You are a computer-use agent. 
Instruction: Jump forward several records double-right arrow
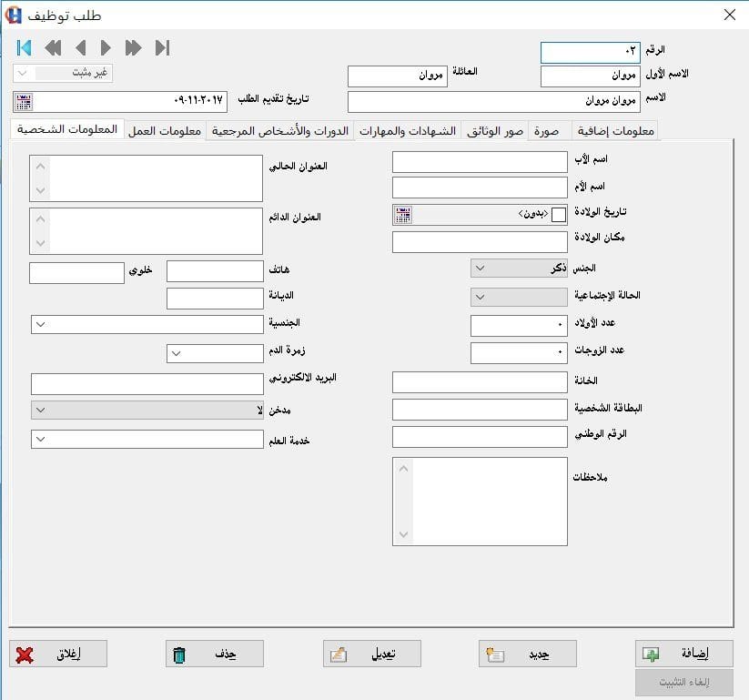[x=133, y=47]
